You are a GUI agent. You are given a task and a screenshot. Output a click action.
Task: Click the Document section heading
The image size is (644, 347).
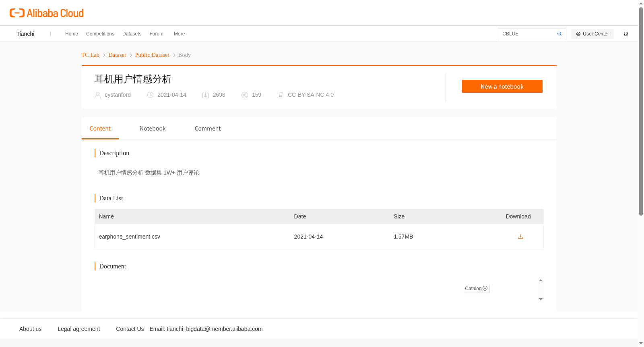112,266
